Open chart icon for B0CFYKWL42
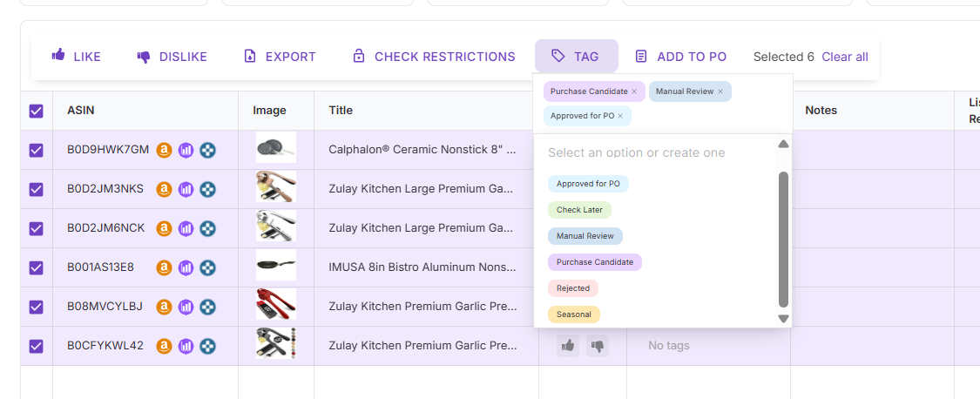Viewport: 980px width, 399px height. (186, 345)
